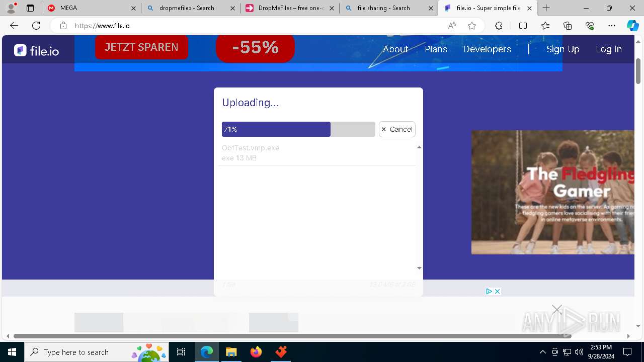Click Log In link

(609, 49)
